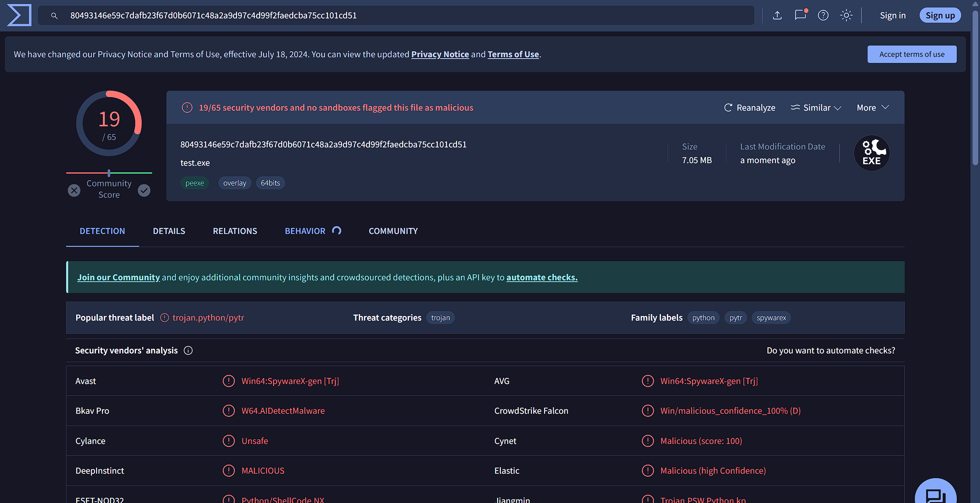This screenshot has height=503, width=980.
Task: Open the Privacy Notice link
Action: [440, 54]
